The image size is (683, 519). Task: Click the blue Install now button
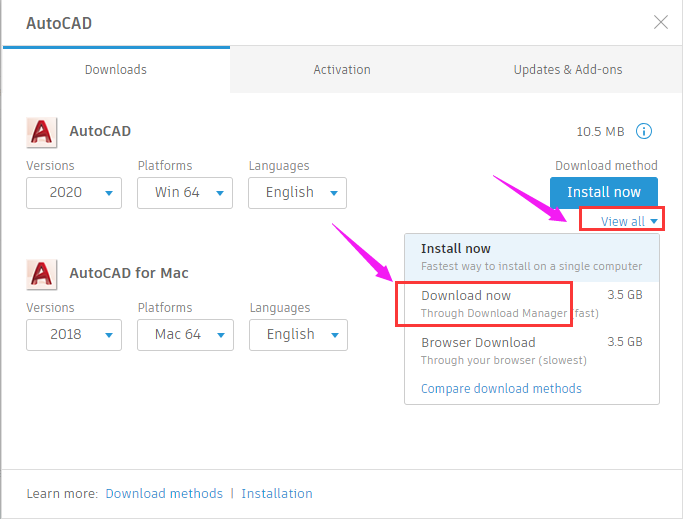(604, 192)
